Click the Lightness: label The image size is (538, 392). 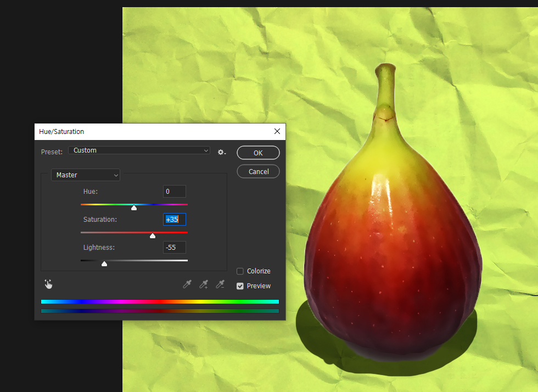[x=99, y=248]
